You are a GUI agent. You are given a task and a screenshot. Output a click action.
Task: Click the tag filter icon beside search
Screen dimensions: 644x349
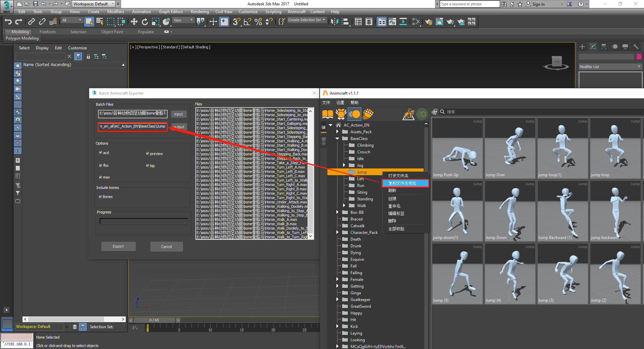coord(435,112)
